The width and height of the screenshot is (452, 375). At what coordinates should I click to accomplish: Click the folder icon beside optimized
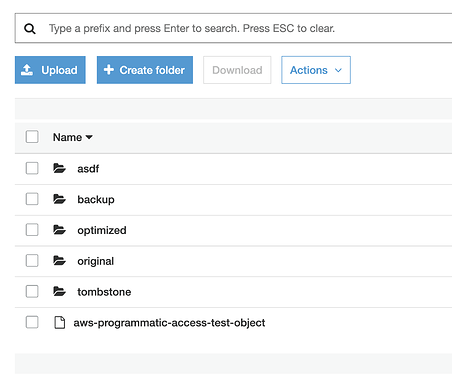coord(59,230)
